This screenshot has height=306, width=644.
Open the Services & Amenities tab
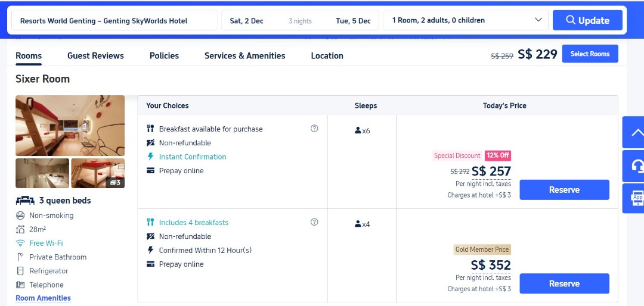click(x=244, y=55)
